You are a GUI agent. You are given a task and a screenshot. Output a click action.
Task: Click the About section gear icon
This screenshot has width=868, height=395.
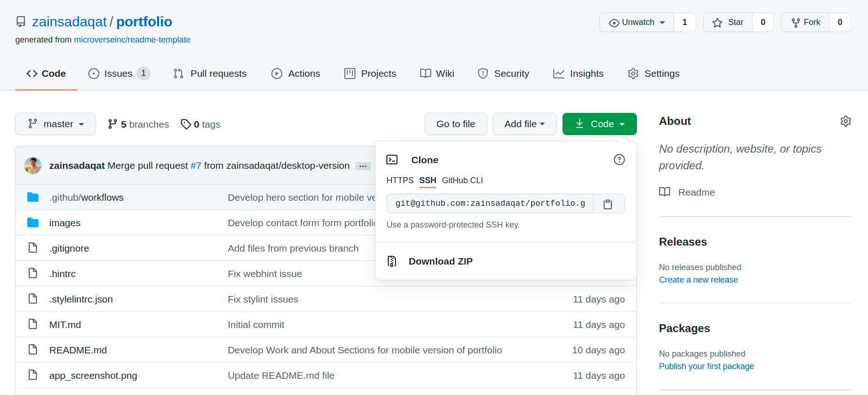[x=845, y=121]
